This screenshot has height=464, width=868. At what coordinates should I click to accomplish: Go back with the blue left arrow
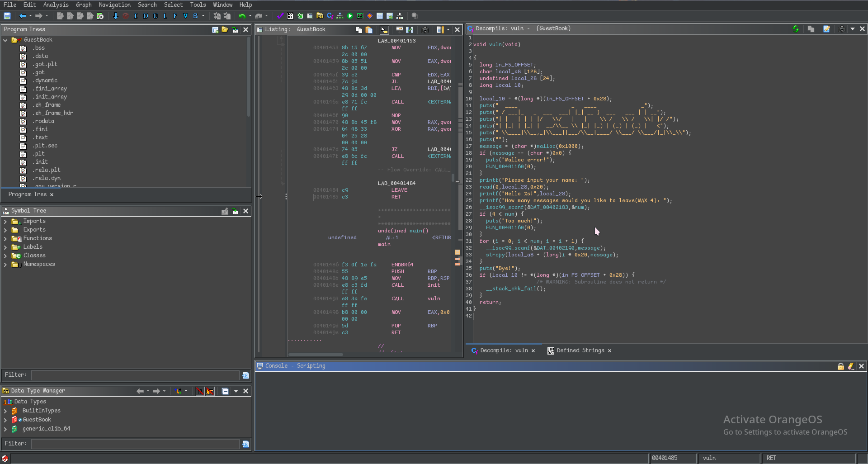(x=23, y=16)
